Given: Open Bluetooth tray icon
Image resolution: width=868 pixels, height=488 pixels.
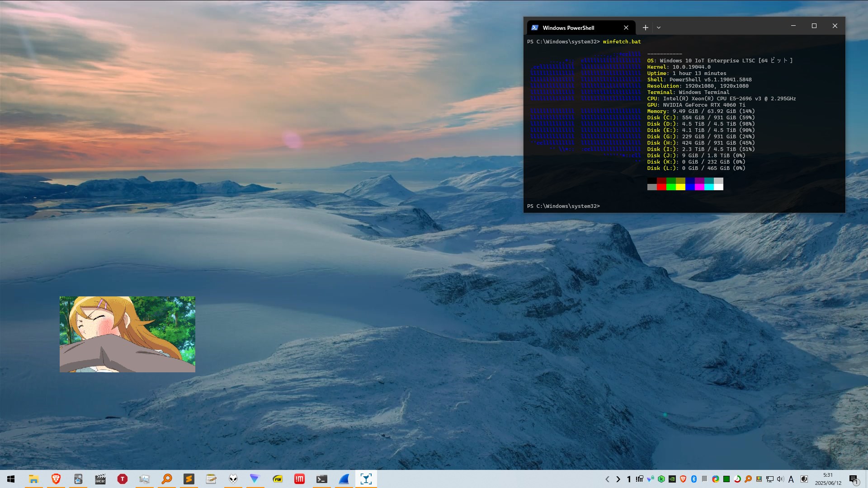Looking at the screenshot, I should (x=694, y=479).
